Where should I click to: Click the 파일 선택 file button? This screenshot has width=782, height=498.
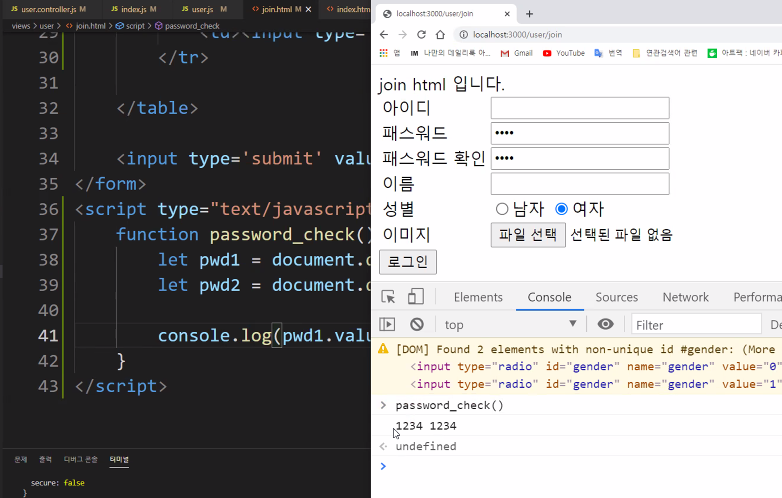click(528, 235)
